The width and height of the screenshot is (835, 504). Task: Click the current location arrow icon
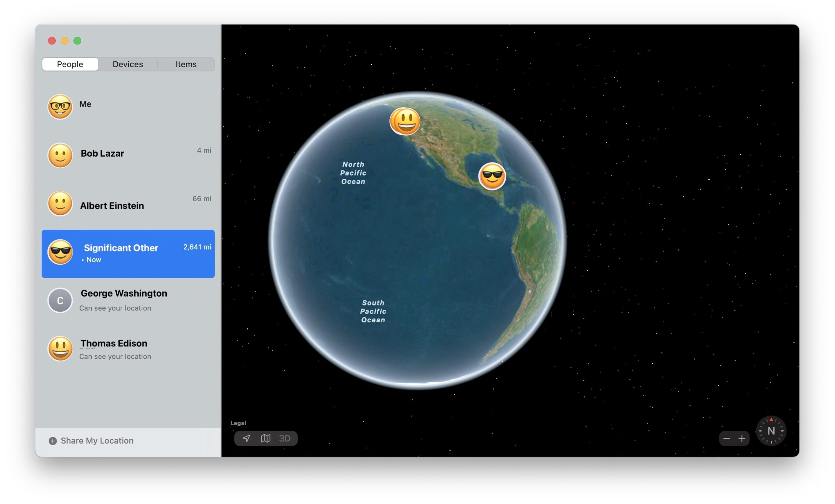246,438
